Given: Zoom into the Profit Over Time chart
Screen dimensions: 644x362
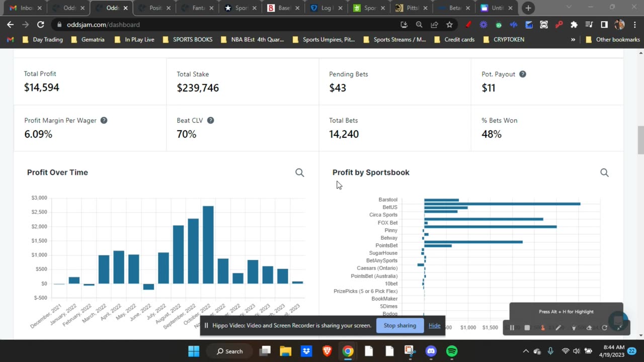Looking at the screenshot, I should pyautogui.click(x=300, y=172).
